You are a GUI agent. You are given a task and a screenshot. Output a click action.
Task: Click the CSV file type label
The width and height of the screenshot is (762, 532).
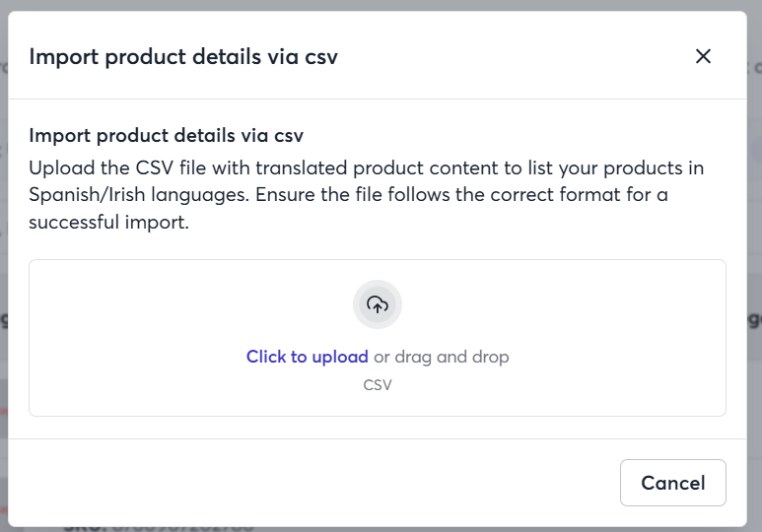pos(378,385)
